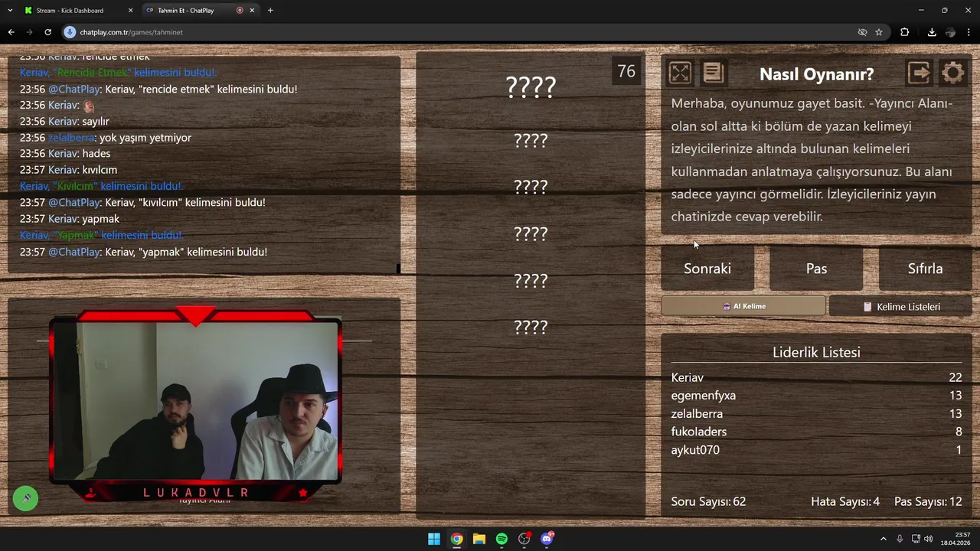
Task: Click the Liderlik Listesi heading
Action: point(816,352)
